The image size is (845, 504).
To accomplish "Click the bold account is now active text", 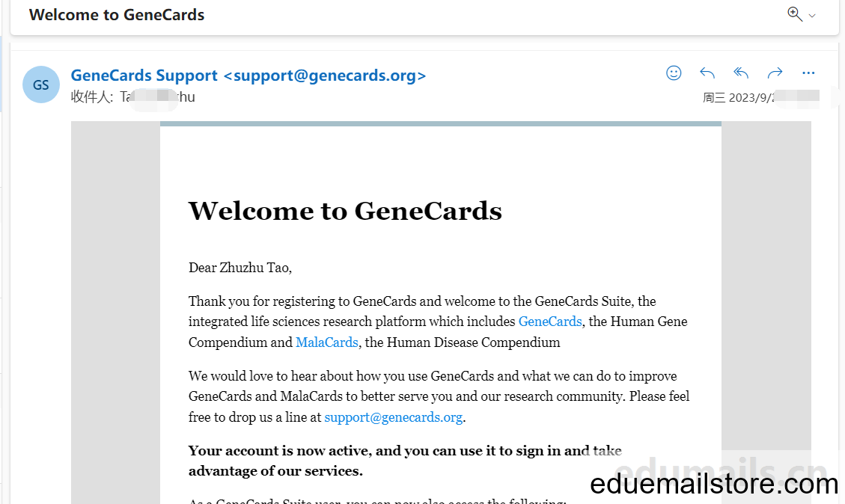I will 405,461.
